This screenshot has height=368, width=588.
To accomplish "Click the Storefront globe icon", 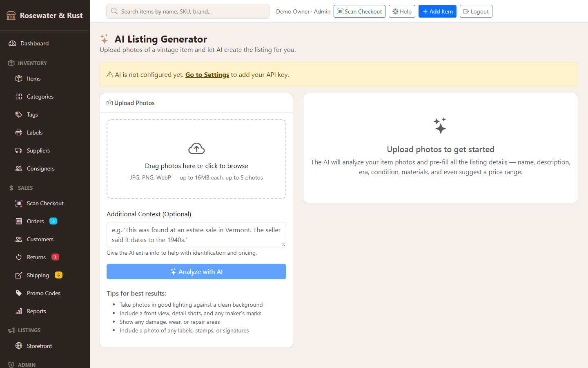I will (19, 346).
